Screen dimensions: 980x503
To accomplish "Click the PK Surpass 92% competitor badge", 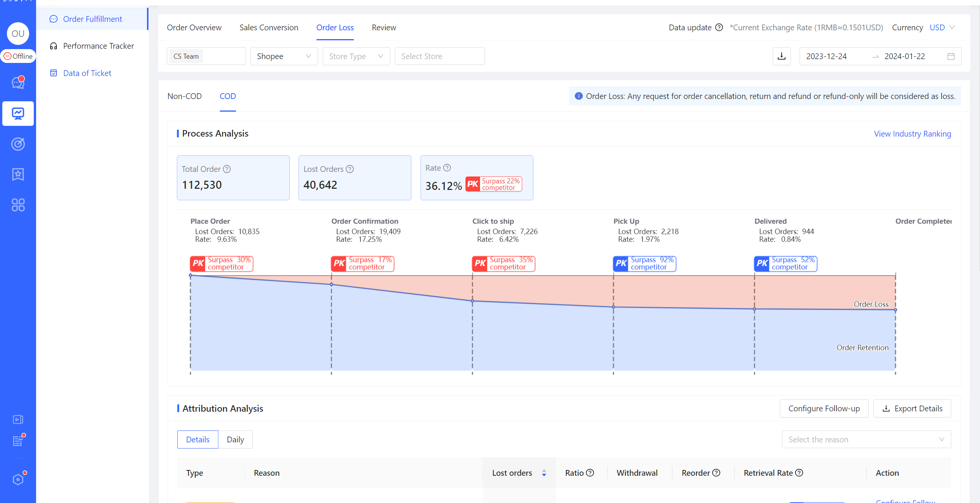I will pos(644,264).
